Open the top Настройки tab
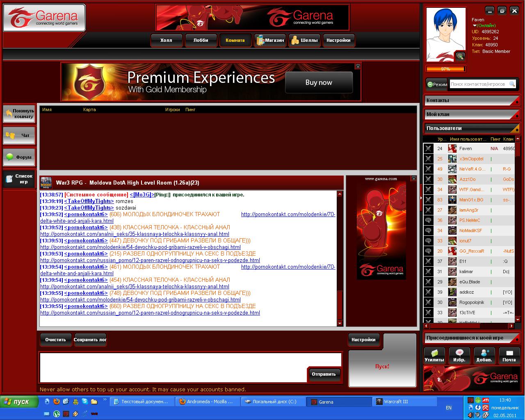The width and height of the screenshot is (525, 420). 338,40
